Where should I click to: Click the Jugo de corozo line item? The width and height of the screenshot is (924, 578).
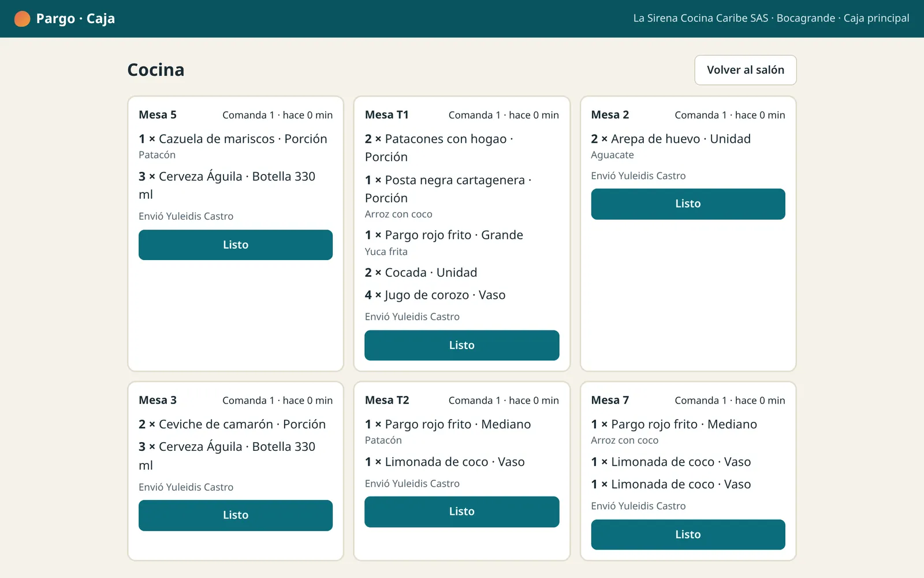[435, 295]
